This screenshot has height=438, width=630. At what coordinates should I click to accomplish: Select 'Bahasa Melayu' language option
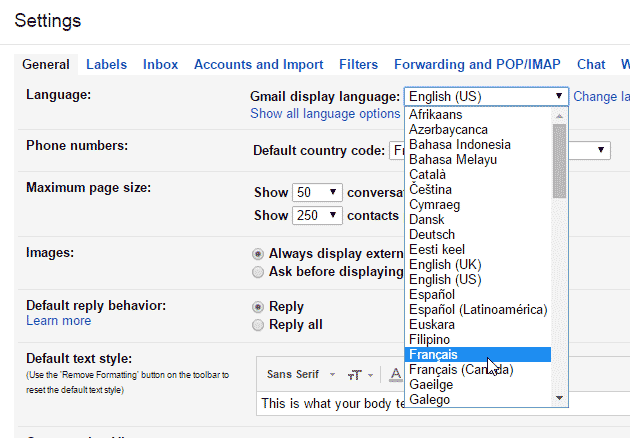tap(478, 160)
